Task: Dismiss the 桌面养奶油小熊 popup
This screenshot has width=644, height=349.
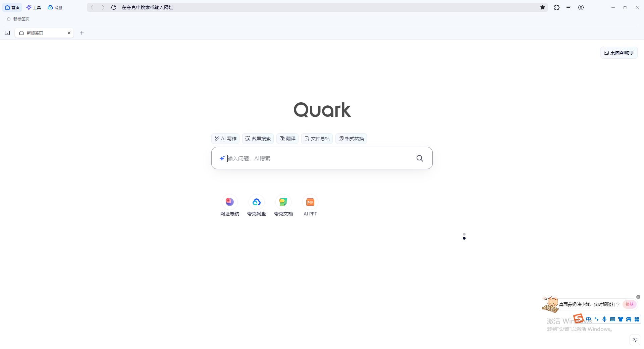Action: coord(638,297)
